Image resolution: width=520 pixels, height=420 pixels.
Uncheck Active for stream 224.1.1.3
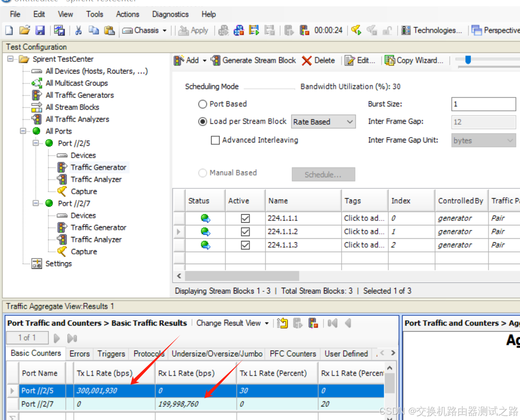[x=245, y=245]
